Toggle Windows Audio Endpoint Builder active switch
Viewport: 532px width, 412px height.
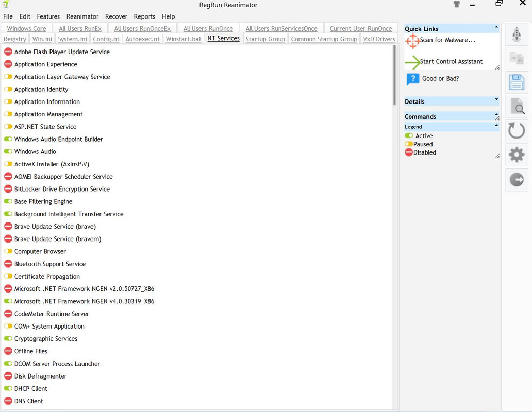pos(8,139)
